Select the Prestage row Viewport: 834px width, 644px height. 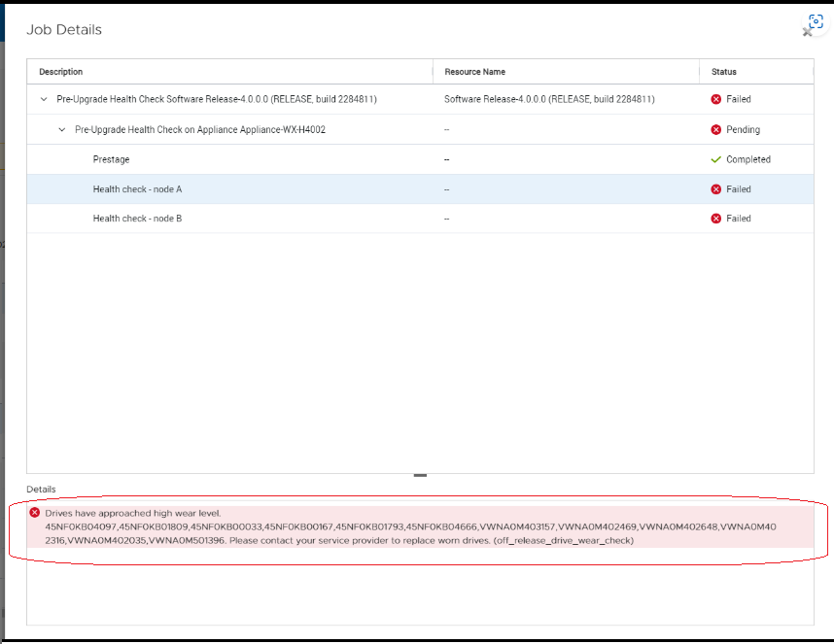[420, 159]
